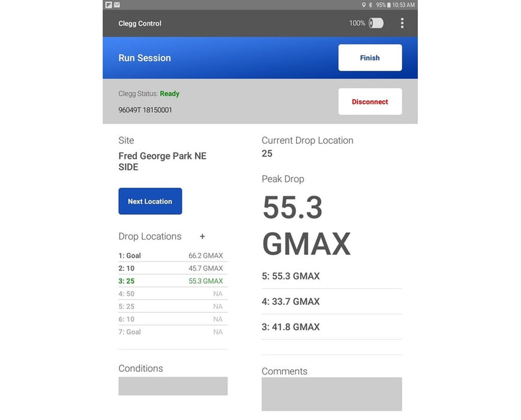
Task: Focus the Comments text box
Action: tap(331, 394)
